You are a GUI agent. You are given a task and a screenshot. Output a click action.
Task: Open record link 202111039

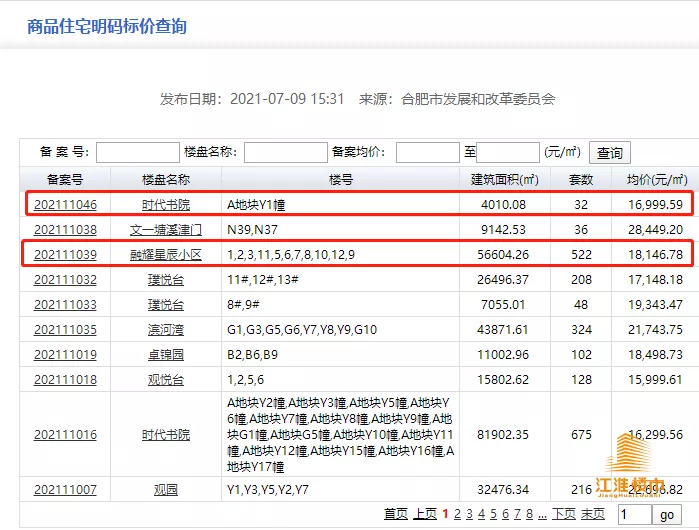(x=65, y=255)
